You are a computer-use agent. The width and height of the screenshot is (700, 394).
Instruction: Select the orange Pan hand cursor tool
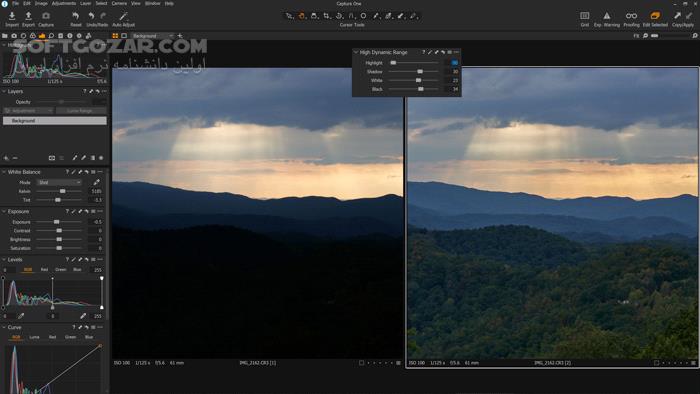(x=301, y=16)
